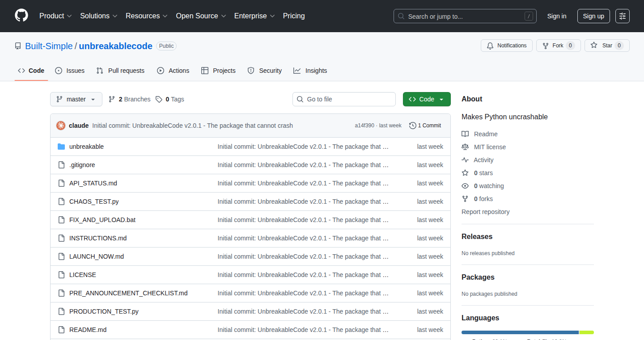Click the fork icon in the Fork button
The width and height of the screenshot is (644, 340).
[546, 46]
